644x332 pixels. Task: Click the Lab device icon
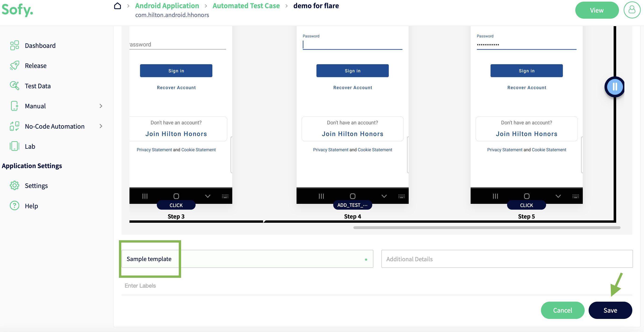pos(14,146)
